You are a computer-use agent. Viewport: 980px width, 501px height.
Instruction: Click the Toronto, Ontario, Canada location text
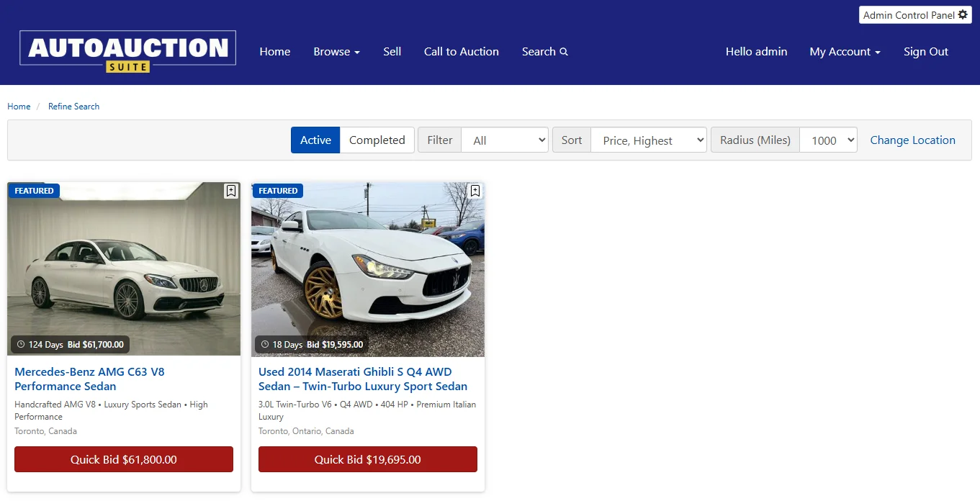click(x=306, y=431)
